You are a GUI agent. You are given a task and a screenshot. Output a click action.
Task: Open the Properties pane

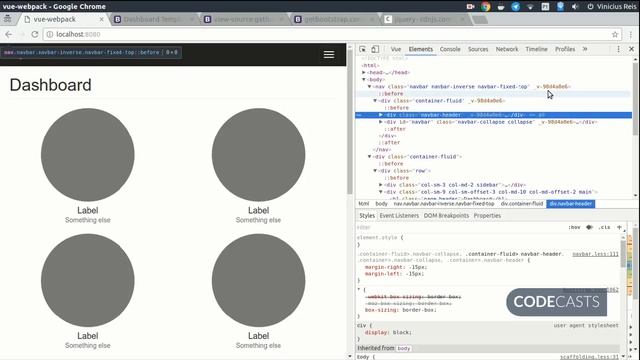click(487, 216)
